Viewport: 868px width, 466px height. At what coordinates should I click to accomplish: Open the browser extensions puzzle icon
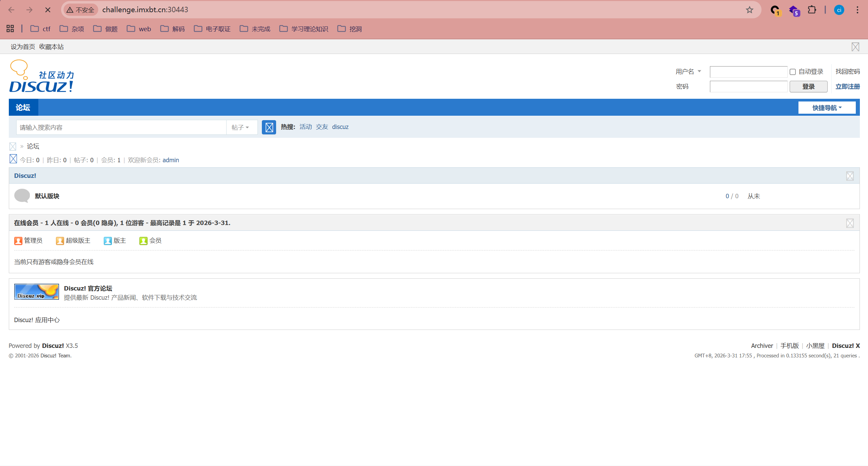tap(812, 10)
